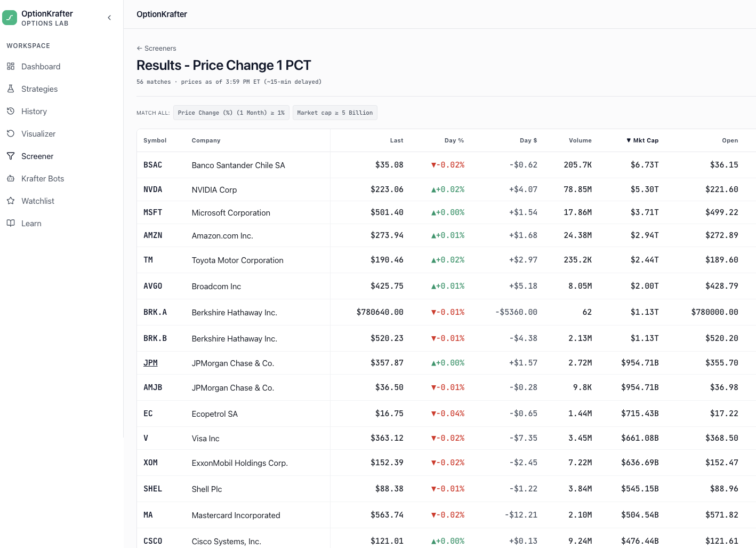
Task: Open the XOM symbol
Action: [150, 463]
